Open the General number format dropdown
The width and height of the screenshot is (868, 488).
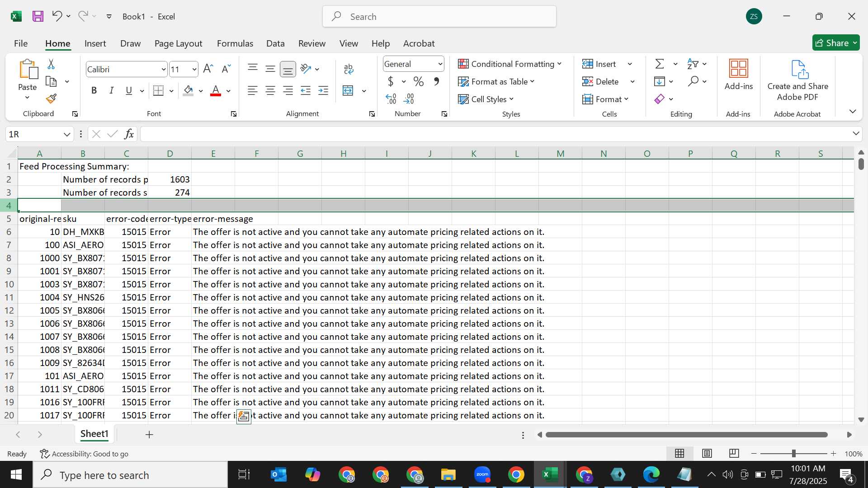(440, 64)
